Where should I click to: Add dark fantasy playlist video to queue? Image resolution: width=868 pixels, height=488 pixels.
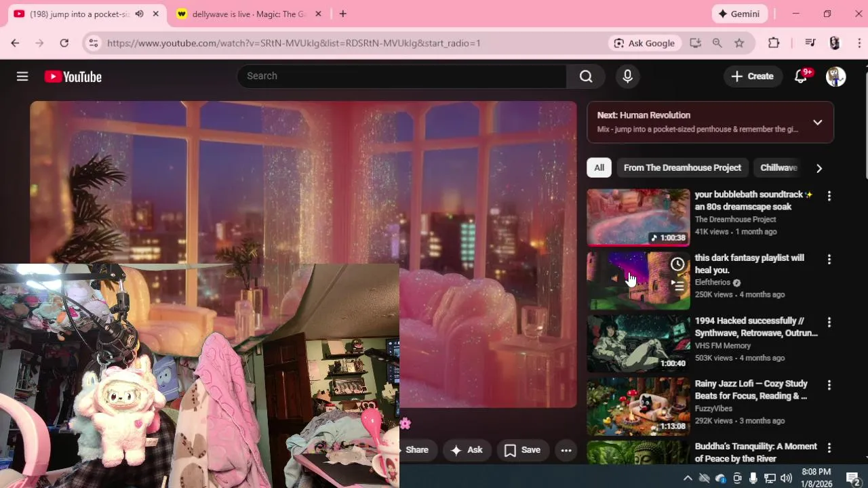pos(677,285)
